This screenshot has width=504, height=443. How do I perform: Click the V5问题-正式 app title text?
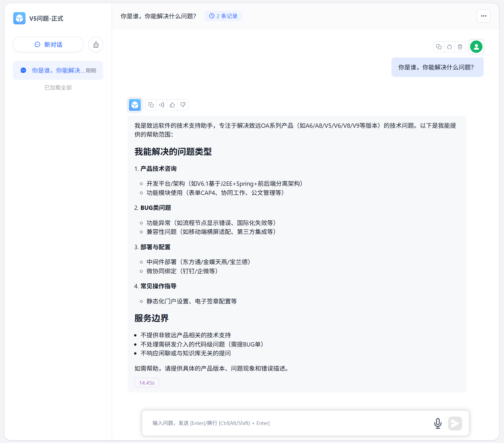46,18
